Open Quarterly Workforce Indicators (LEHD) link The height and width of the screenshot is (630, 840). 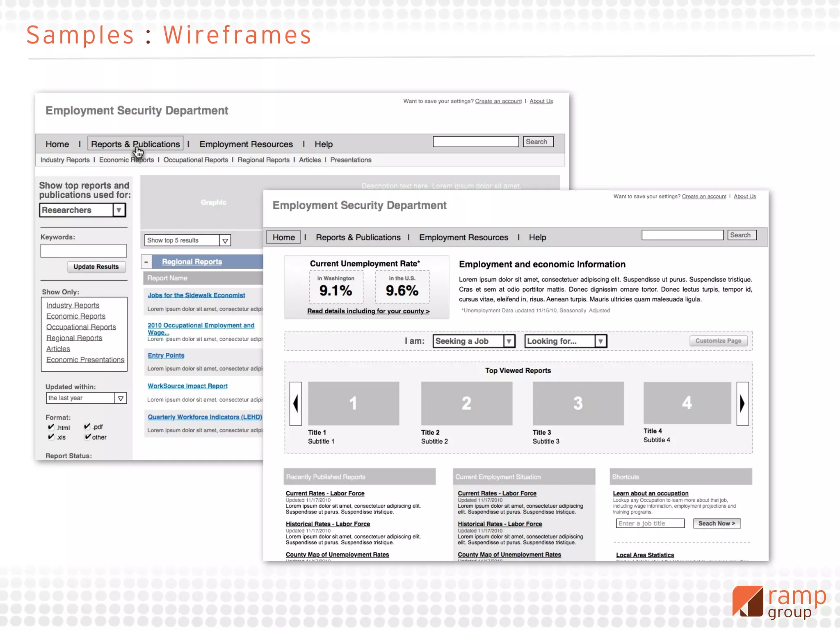point(205,417)
